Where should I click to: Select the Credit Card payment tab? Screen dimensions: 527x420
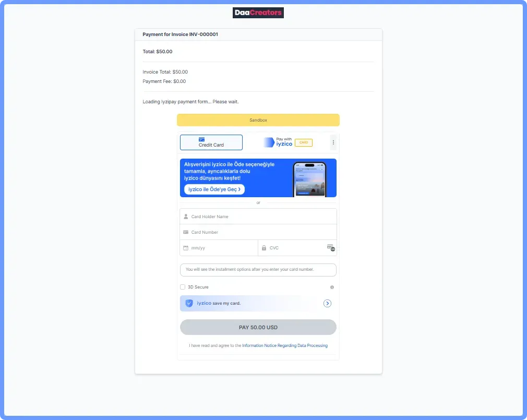click(211, 142)
